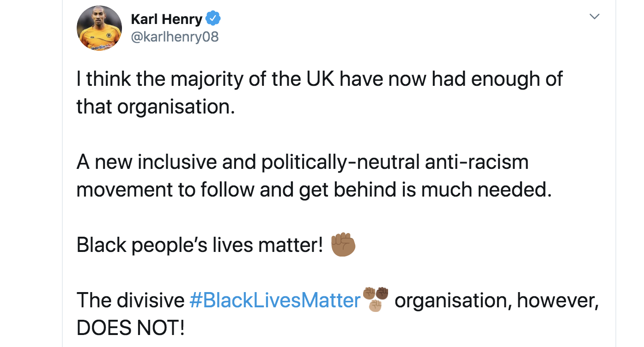Click the "DOES NOT!" text

130,328
